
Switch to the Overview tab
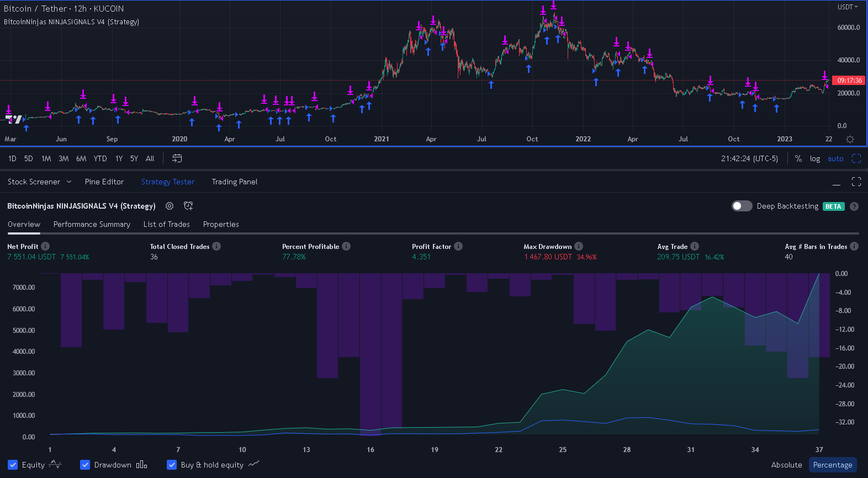tap(24, 224)
